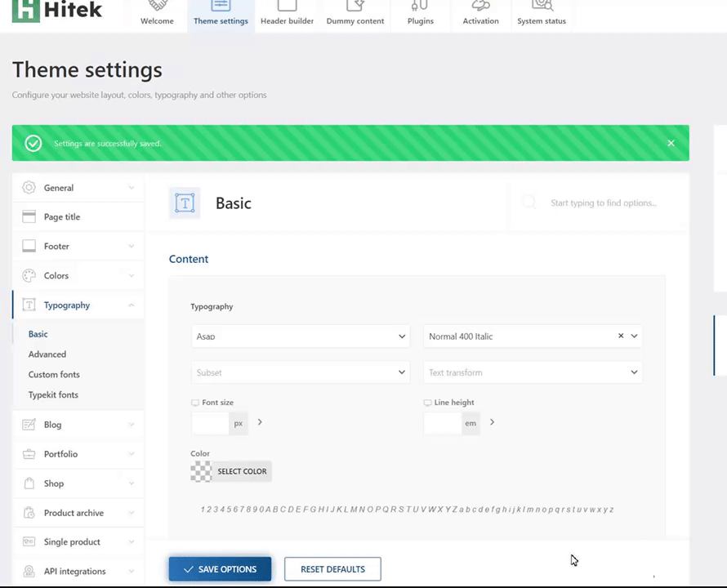The image size is (727, 588).
Task: Open the Activation tab
Action: 481,16
